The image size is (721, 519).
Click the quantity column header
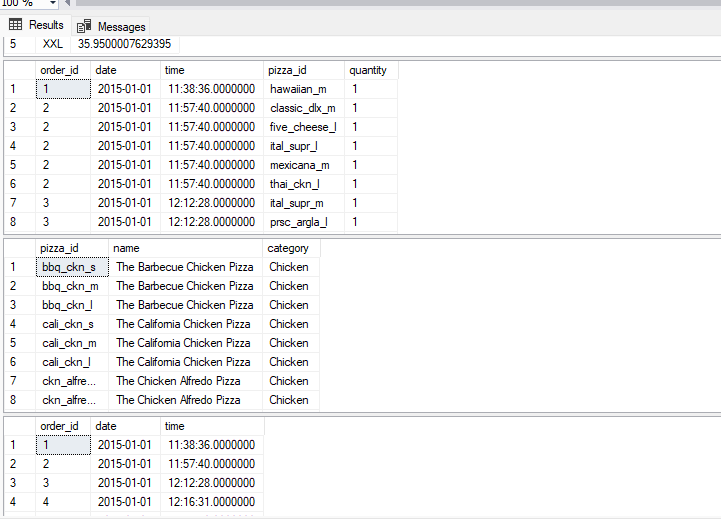(371, 70)
